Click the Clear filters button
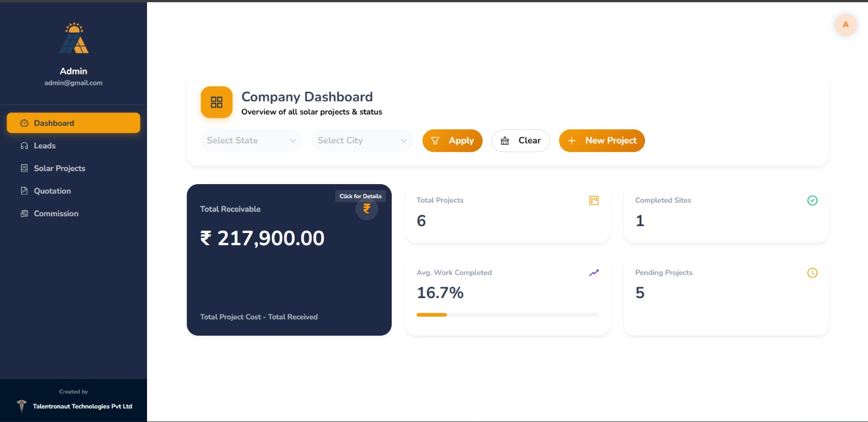This screenshot has width=868, height=422. (x=520, y=141)
